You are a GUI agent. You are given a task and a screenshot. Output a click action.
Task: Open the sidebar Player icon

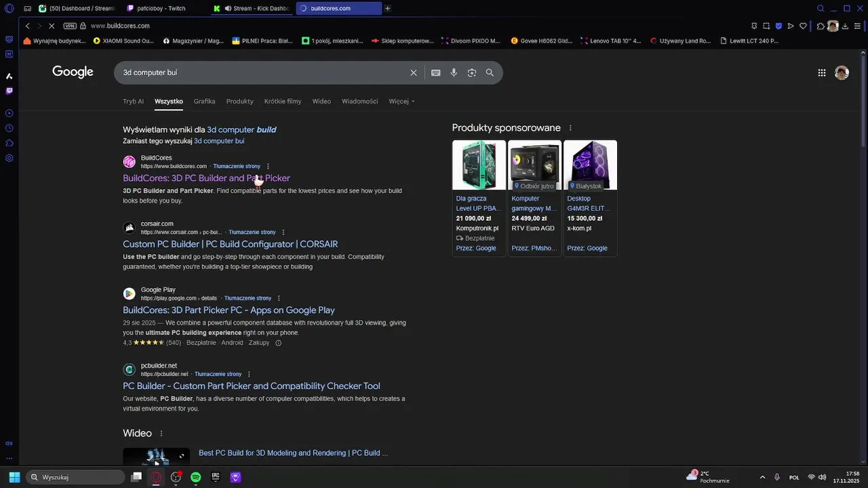click(9, 113)
